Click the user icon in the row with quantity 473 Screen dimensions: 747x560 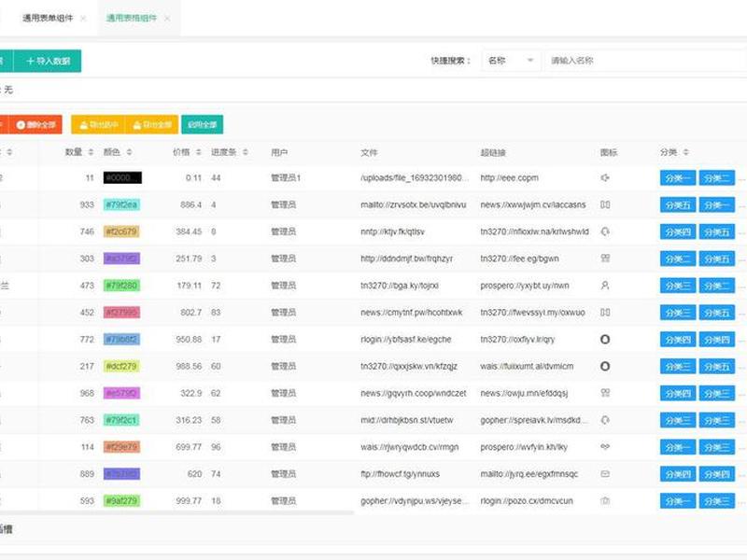[605, 286]
